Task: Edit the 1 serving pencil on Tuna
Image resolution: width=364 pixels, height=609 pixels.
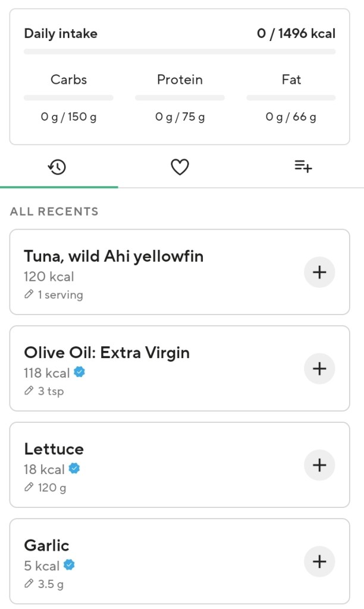Action: click(x=54, y=294)
